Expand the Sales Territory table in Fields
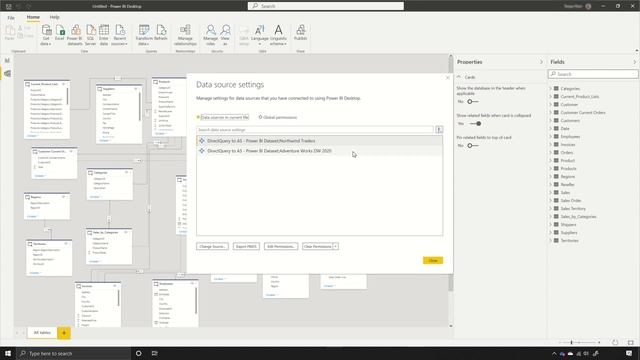The width and height of the screenshot is (640, 360). pyautogui.click(x=551, y=209)
